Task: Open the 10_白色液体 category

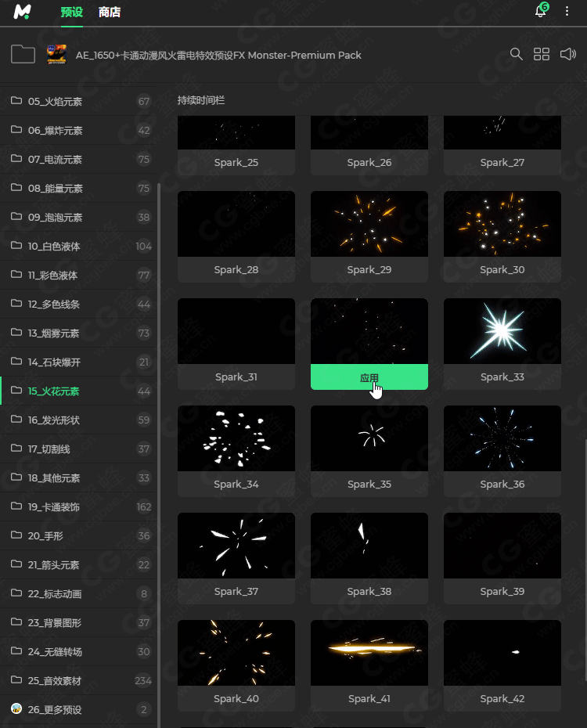Action: click(x=78, y=246)
